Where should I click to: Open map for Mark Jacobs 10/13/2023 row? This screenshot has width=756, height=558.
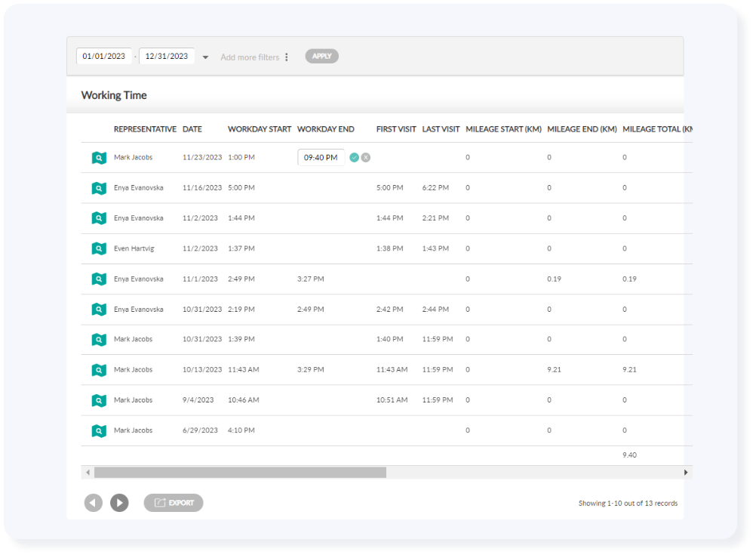pyautogui.click(x=99, y=370)
